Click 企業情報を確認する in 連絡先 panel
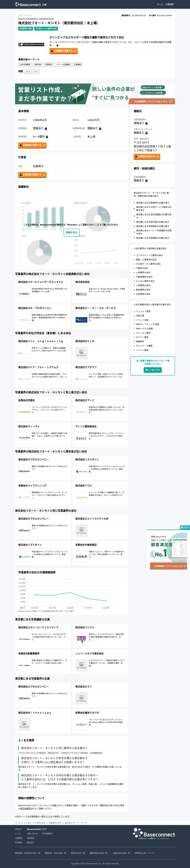 click(147, 157)
